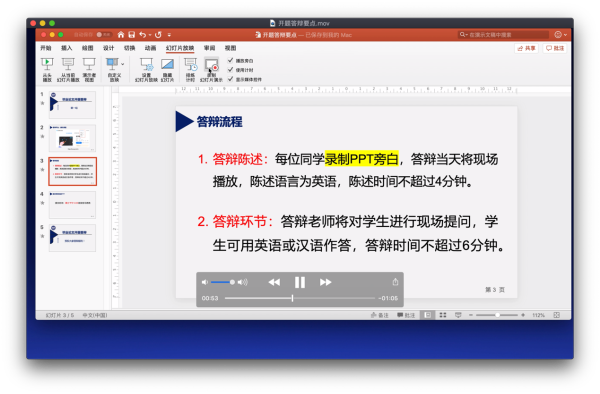Start slideshow from beginning (从头播放)
600x394 pixels.
(x=47, y=69)
